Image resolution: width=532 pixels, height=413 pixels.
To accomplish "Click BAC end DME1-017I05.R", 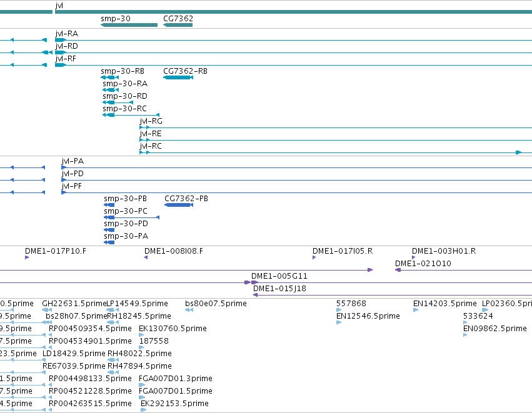I will pos(343,251).
